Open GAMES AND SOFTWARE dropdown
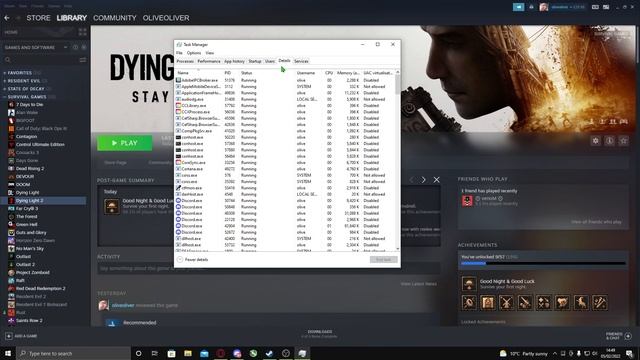The height and width of the screenshot is (360, 640). 36,47
